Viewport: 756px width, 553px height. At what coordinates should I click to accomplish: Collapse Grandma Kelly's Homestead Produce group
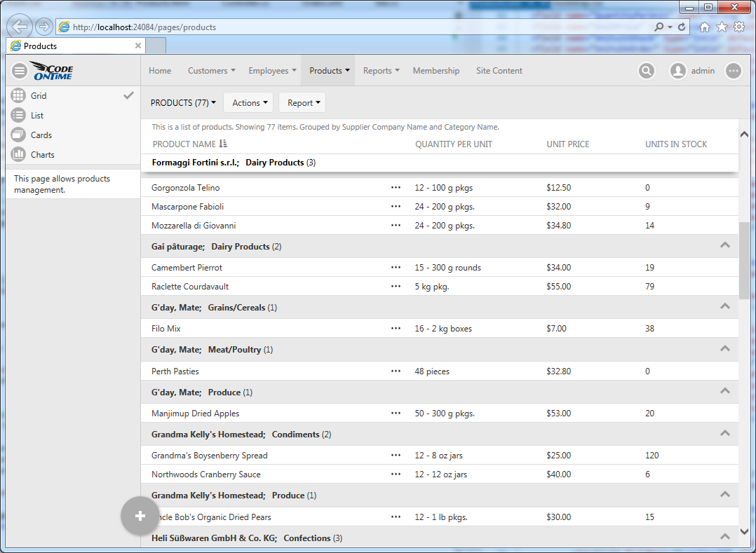(x=724, y=495)
